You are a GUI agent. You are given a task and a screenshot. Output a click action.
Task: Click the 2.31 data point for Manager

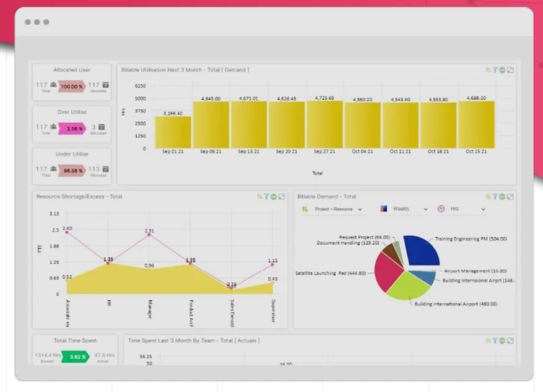pos(149,235)
